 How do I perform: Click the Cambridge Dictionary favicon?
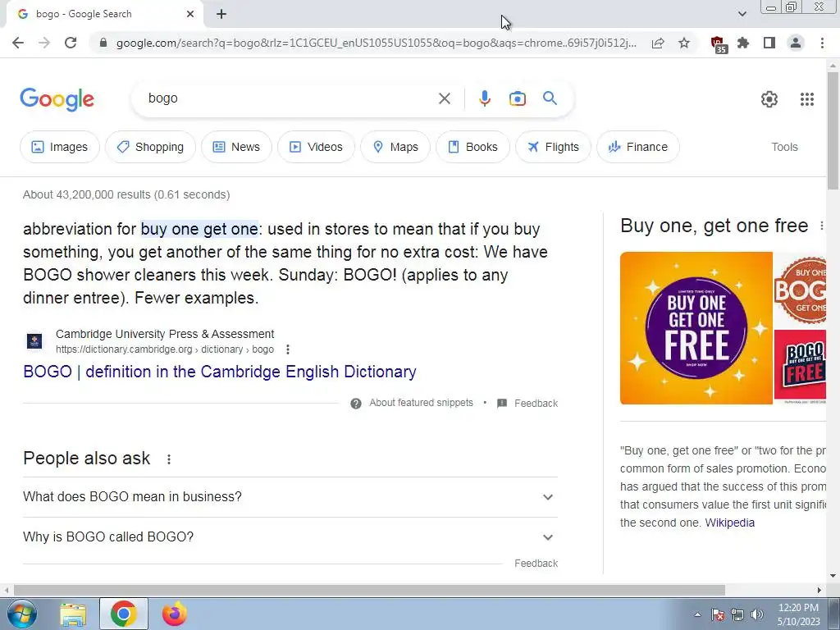pos(34,341)
